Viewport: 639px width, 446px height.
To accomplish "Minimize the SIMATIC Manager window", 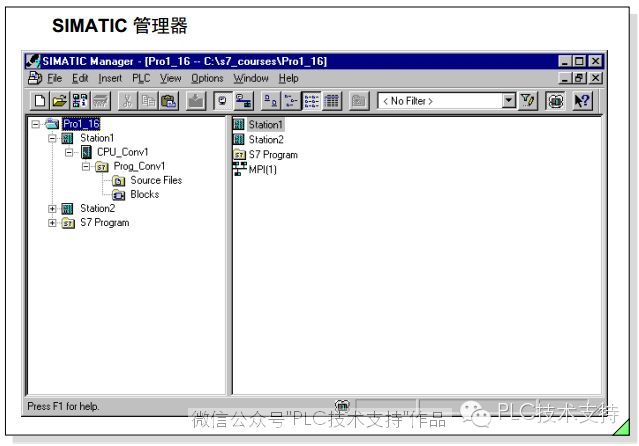I will pyautogui.click(x=564, y=61).
